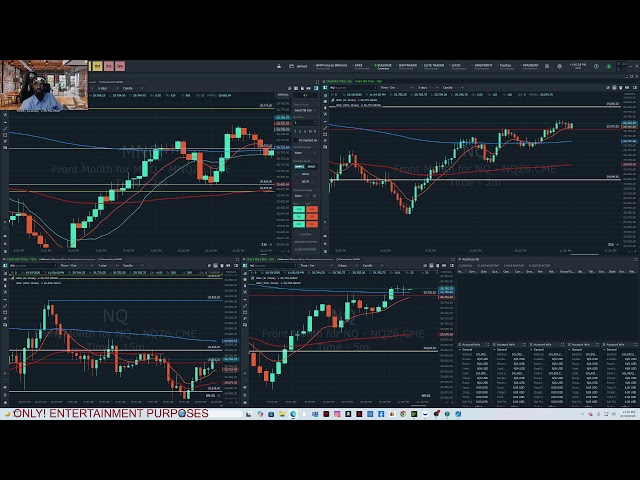Open the Account dropdown in order entry panel
The height and width of the screenshot is (480, 640).
tap(305, 110)
